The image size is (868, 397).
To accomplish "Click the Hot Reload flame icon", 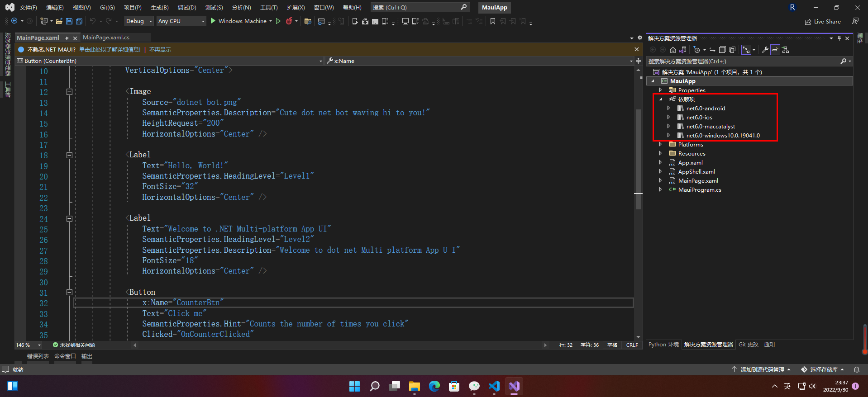I will point(289,21).
